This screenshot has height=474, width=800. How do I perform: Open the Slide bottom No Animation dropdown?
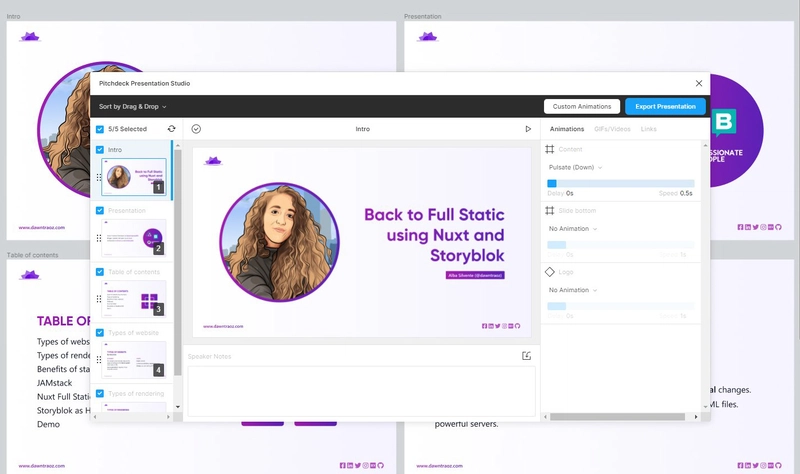[573, 229]
